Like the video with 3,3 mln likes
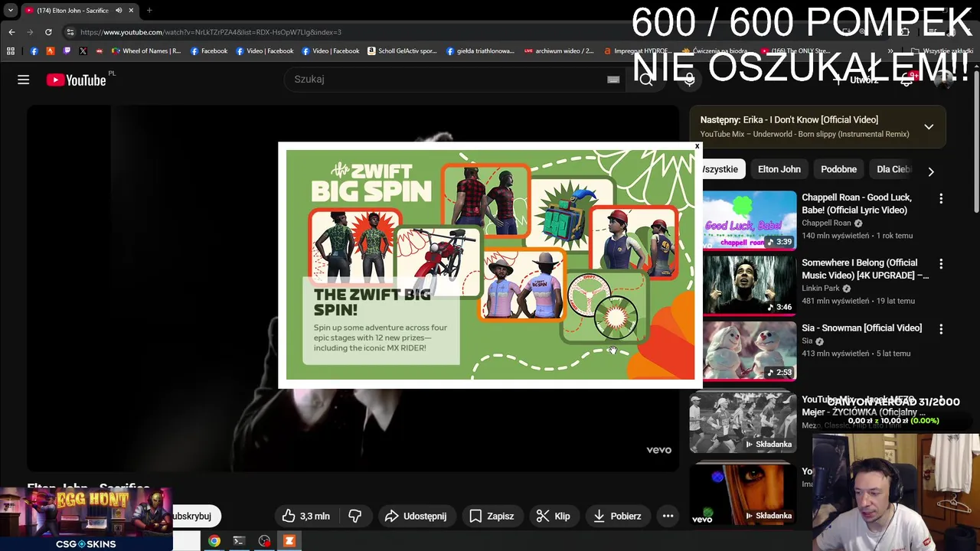 [305, 516]
